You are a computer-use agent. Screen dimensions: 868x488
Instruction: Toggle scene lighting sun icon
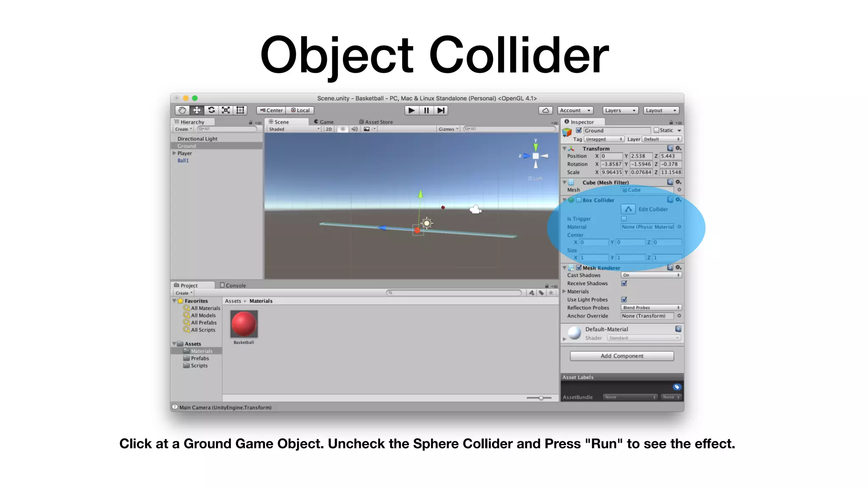tap(343, 129)
